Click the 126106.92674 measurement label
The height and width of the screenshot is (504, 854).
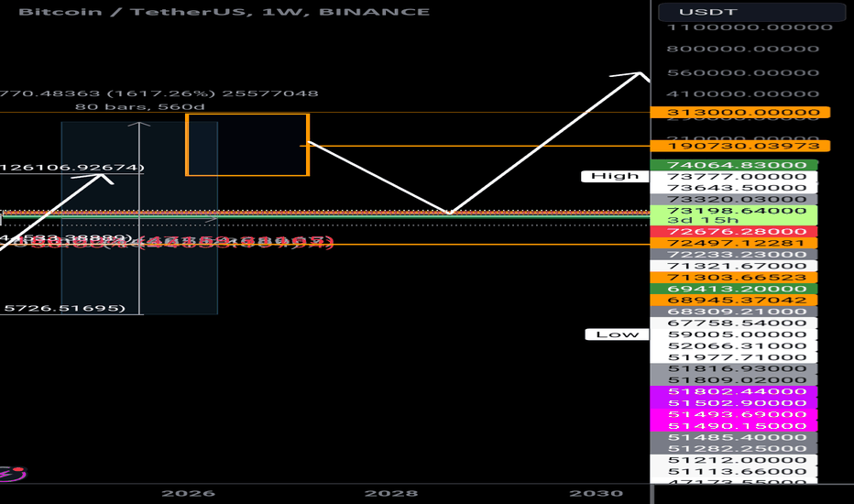point(71,168)
